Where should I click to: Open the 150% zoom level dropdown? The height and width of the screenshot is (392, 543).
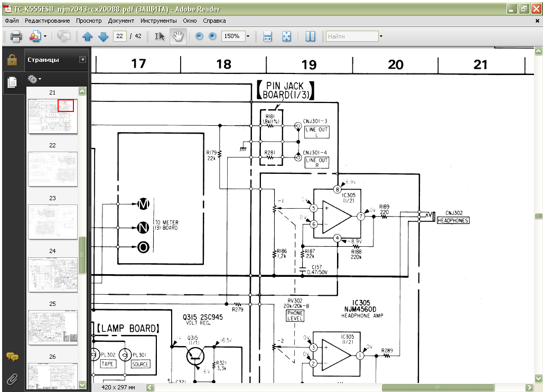(x=248, y=36)
